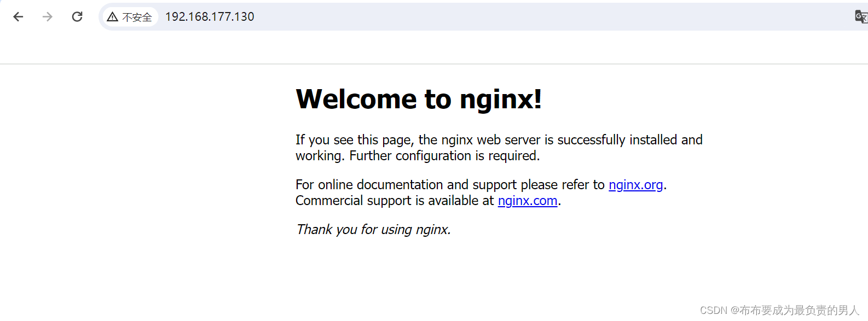This screenshot has height=321, width=868.
Task: Go back using the back arrow
Action: tap(18, 17)
